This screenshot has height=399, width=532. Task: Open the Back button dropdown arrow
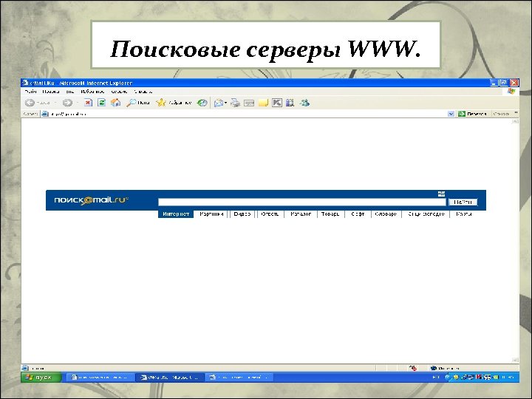(55, 103)
